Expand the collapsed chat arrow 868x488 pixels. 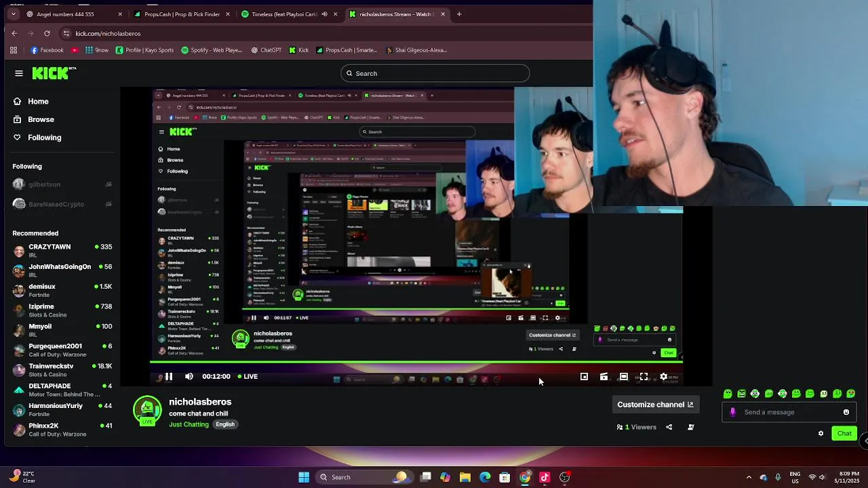pos(865,441)
